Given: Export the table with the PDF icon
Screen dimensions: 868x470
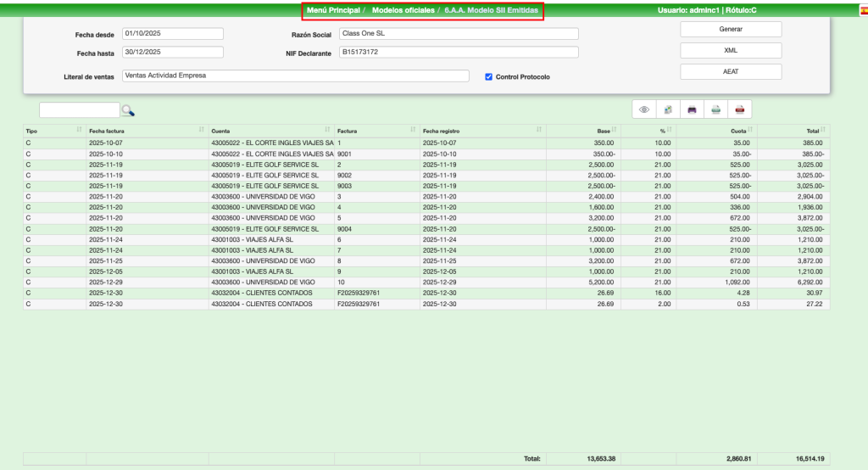Looking at the screenshot, I should 739,109.
